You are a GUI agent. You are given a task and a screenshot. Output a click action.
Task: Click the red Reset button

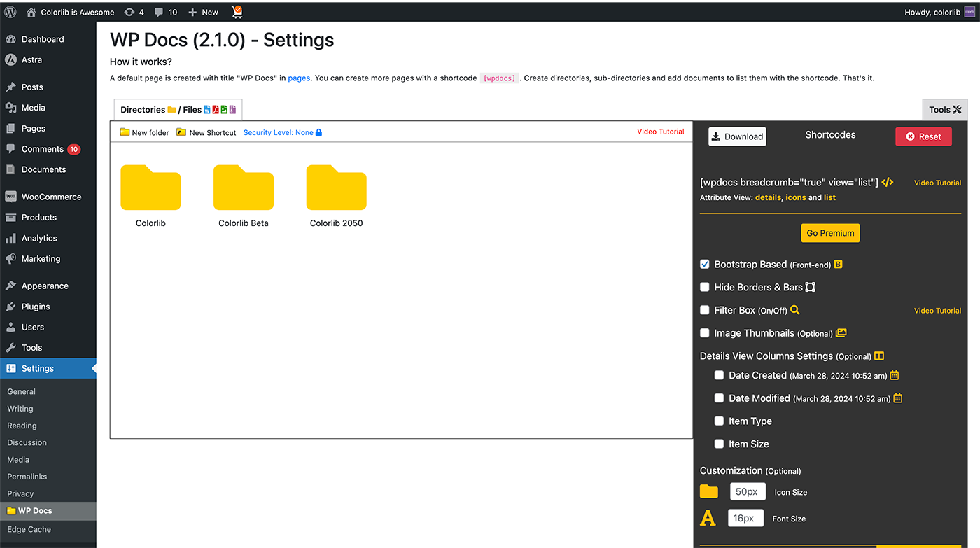pyautogui.click(x=923, y=136)
